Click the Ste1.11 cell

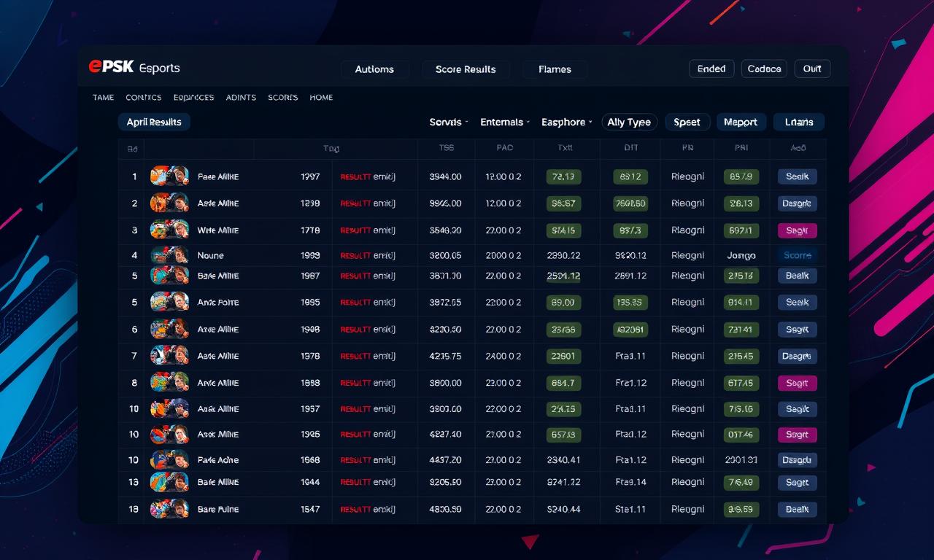pyautogui.click(x=631, y=509)
